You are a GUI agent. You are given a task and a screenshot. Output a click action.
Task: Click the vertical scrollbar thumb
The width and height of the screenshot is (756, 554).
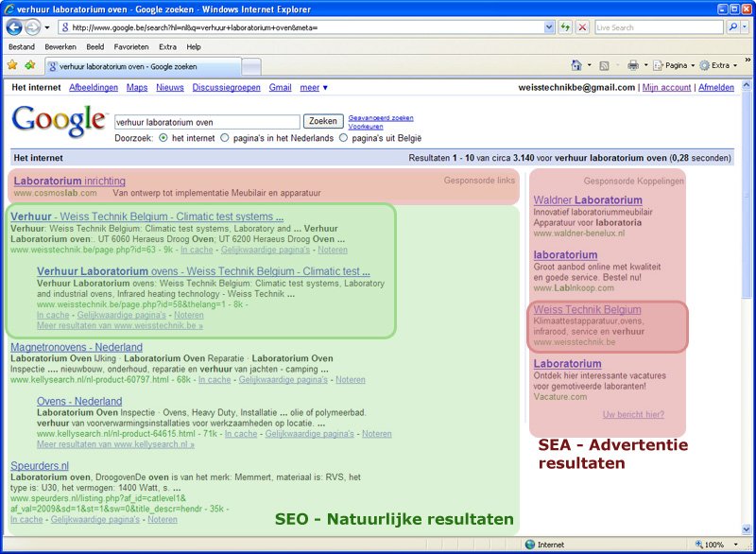pos(747,195)
